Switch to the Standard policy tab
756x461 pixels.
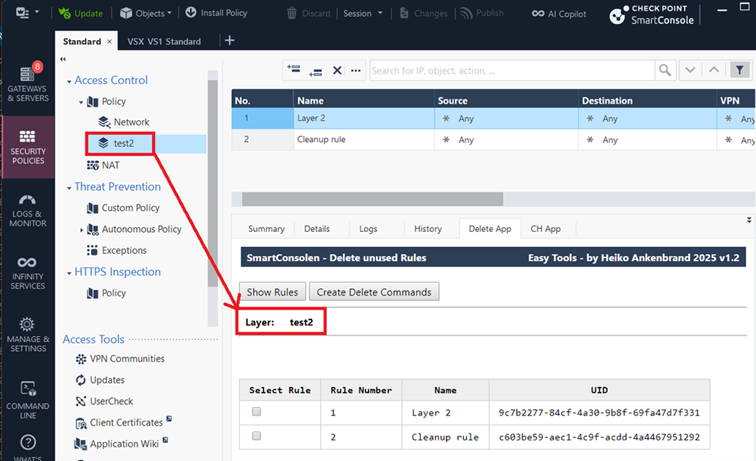[82, 41]
